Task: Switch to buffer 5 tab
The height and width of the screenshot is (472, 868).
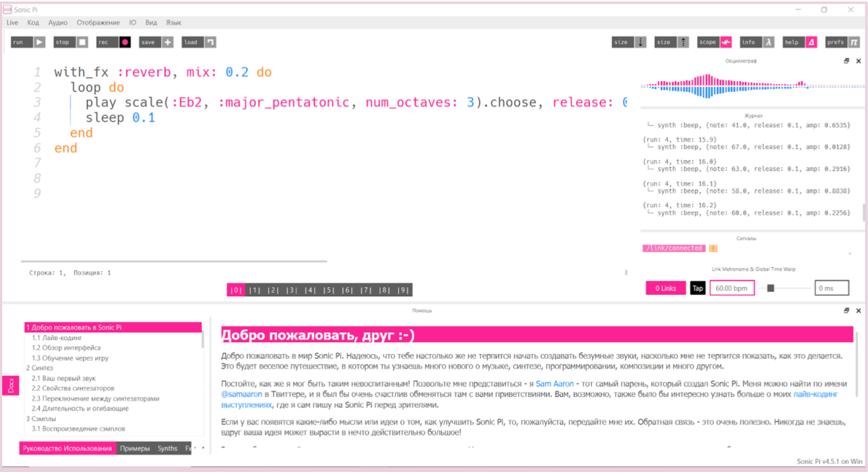Action: [x=329, y=290]
